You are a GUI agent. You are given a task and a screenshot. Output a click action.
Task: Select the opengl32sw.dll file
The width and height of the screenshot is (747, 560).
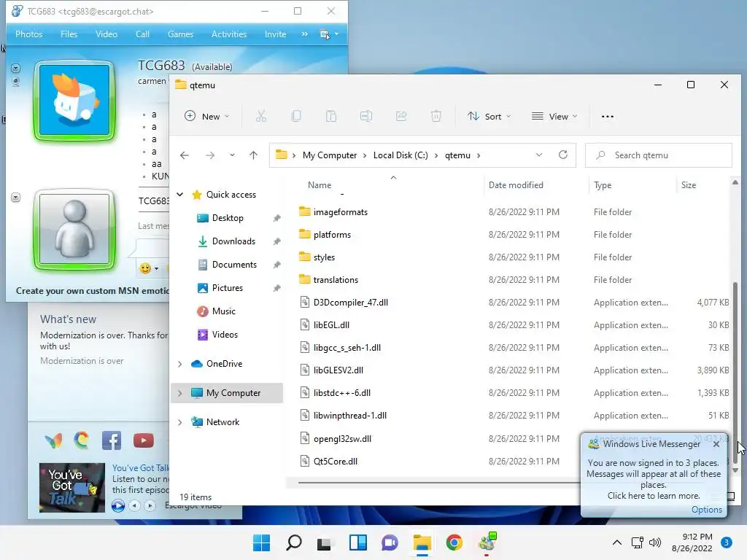tap(342, 438)
